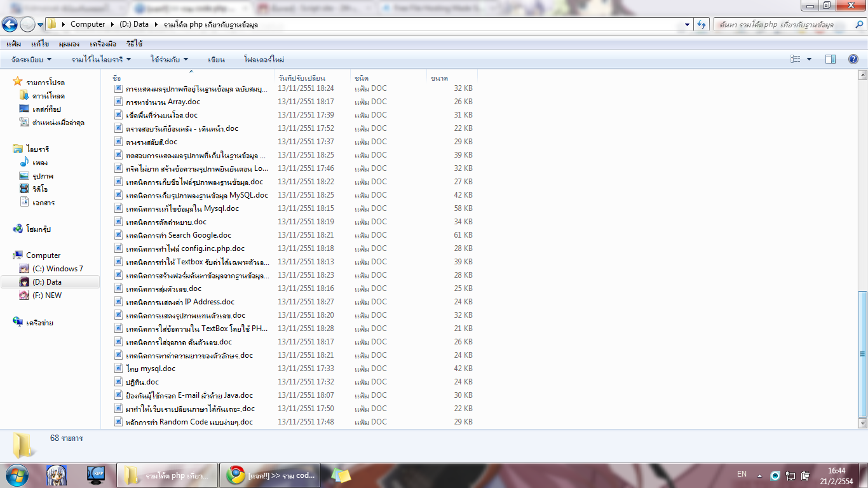Open the แฟ้ม (File) menu
Image resolution: width=868 pixels, height=488 pixels.
coord(13,44)
